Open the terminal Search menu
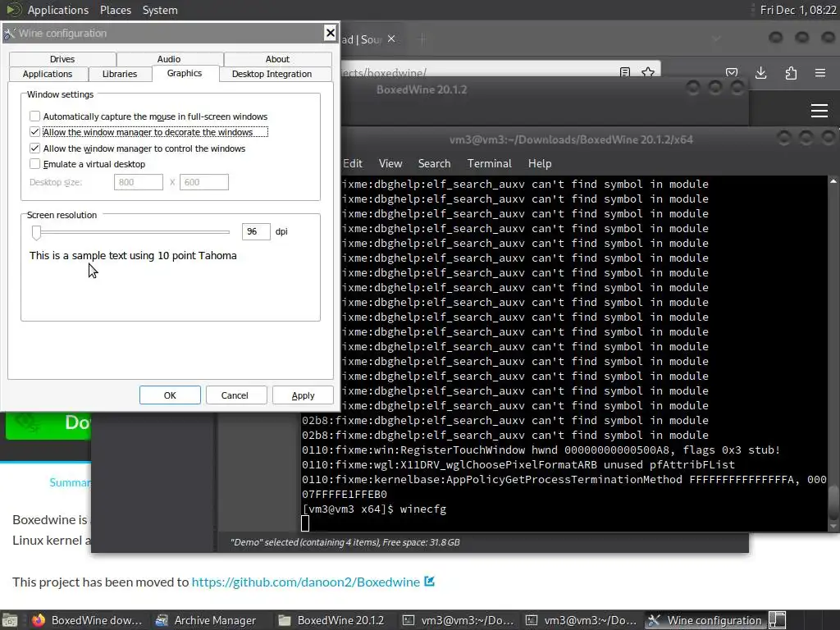 [434, 163]
